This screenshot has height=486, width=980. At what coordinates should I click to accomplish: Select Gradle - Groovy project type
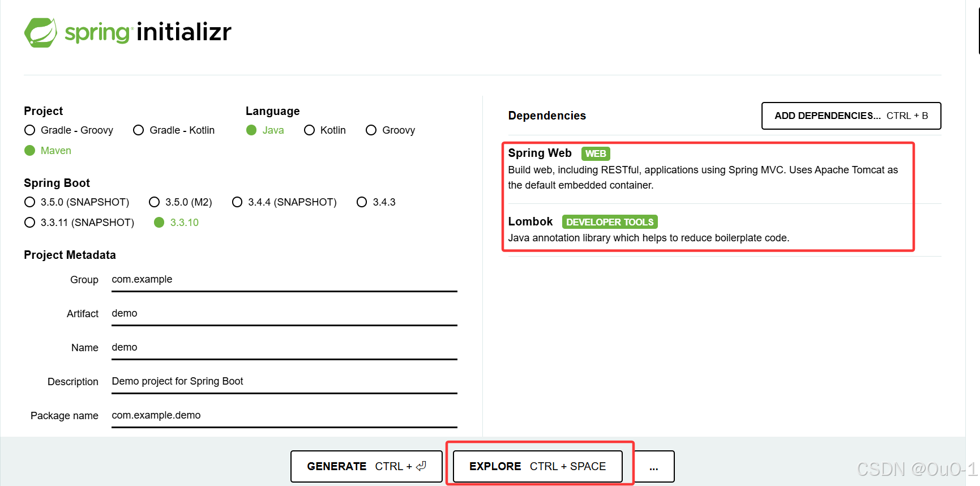[69, 130]
